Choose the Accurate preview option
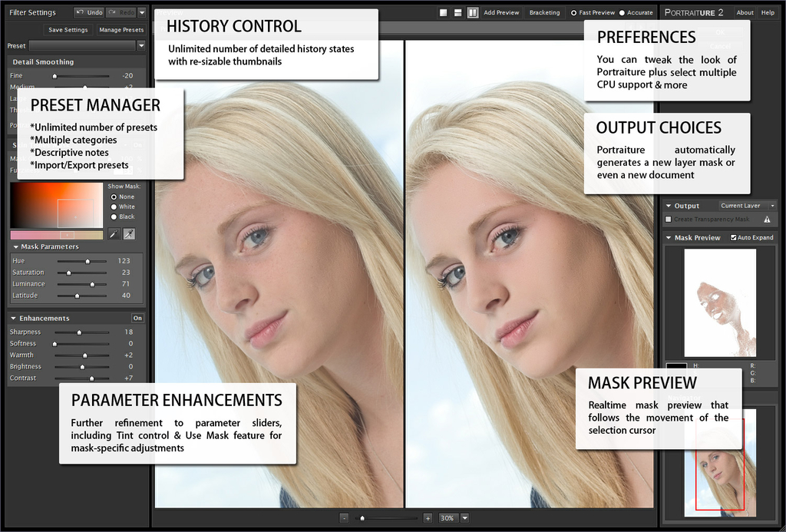Screen dimensions: 786x532 [x=622, y=13]
